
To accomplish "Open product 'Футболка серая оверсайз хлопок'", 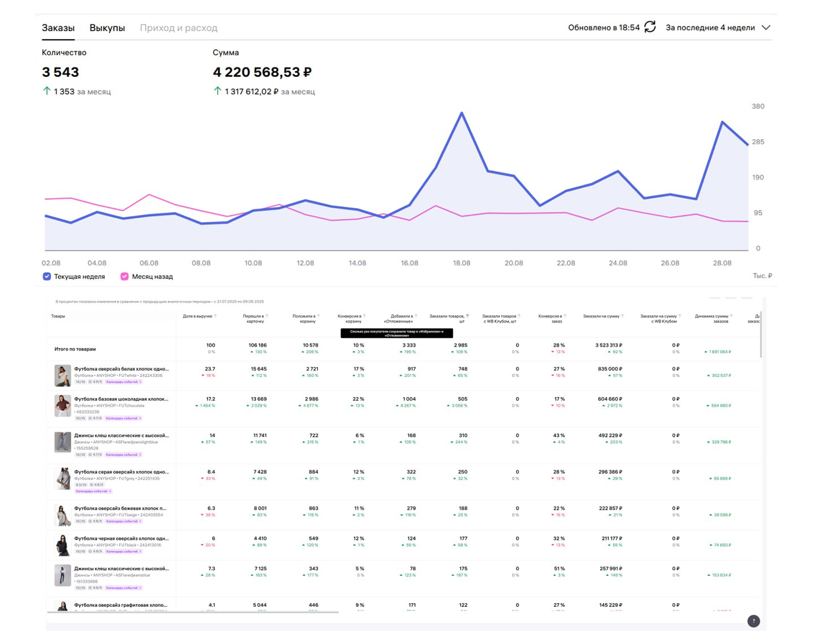I will point(121,472).
